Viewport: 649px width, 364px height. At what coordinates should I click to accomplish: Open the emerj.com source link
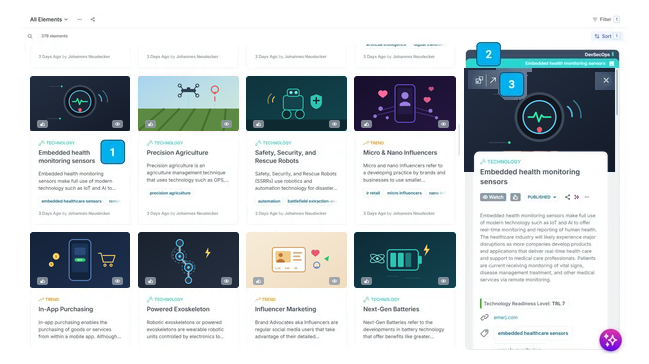505,318
